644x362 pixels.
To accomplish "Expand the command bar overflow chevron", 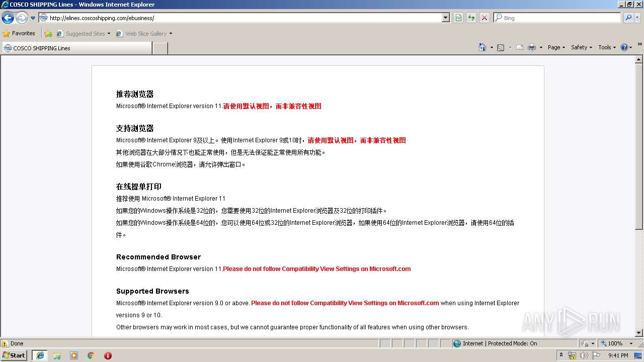I will click(639, 44).
